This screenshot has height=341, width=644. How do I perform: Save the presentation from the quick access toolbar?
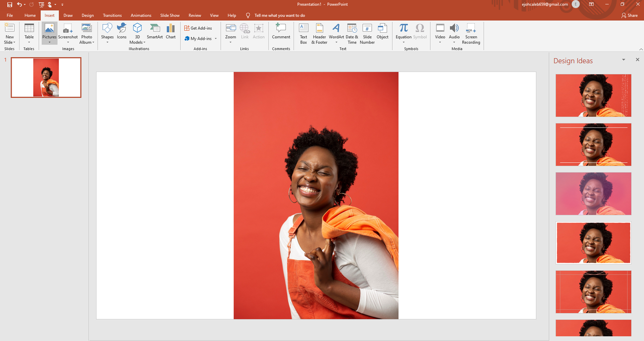pos(10,5)
